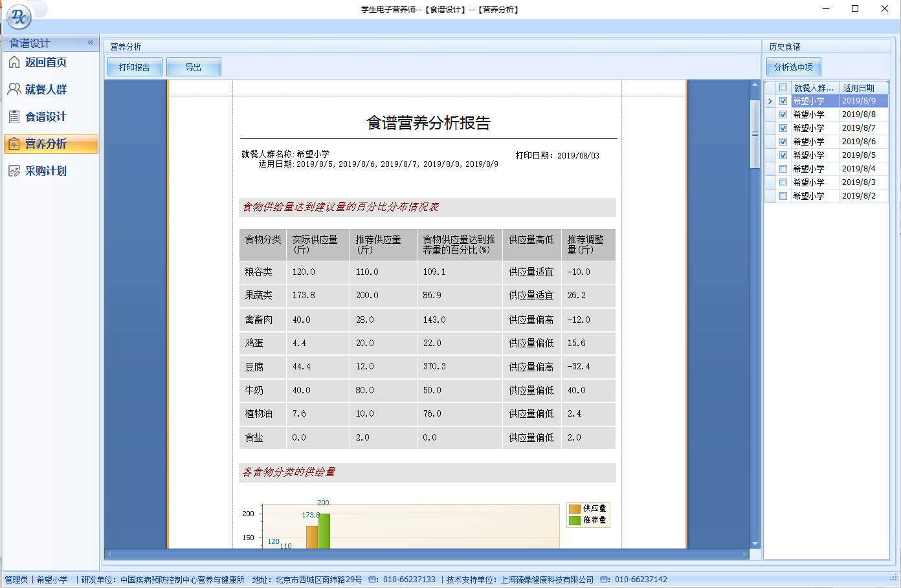Image resolution: width=901 pixels, height=588 pixels.
Task: Click the home icon beside 返回首页
Action: point(14,62)
